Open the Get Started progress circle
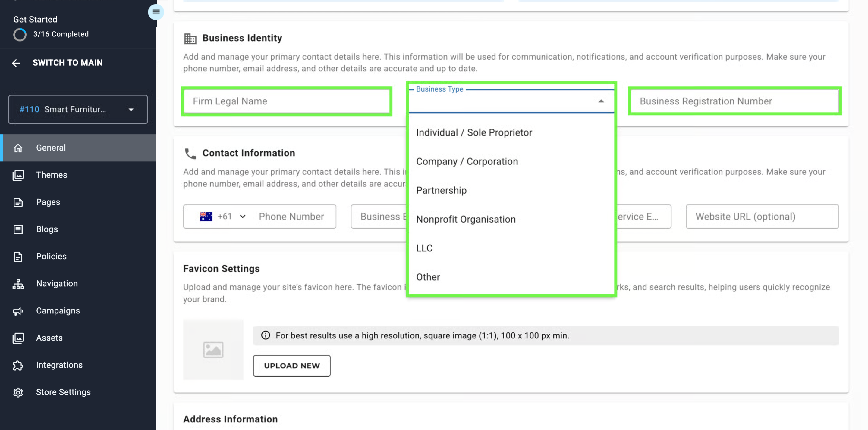Viewport: 868px width, 430px height. [20, 34]
